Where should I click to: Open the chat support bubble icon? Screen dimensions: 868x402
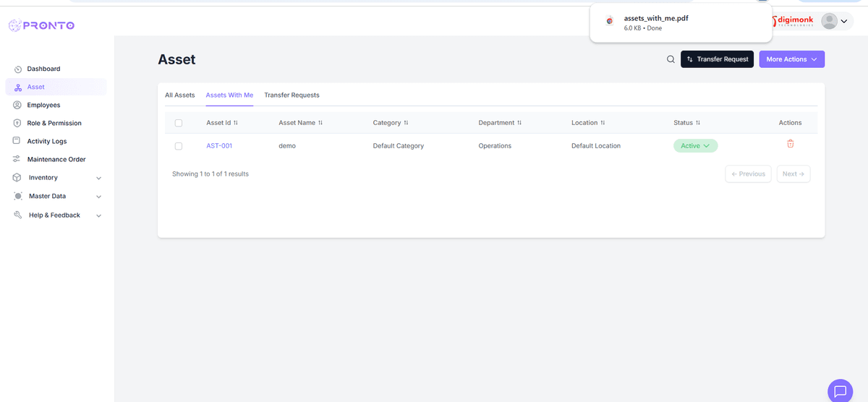click(840, 390)
